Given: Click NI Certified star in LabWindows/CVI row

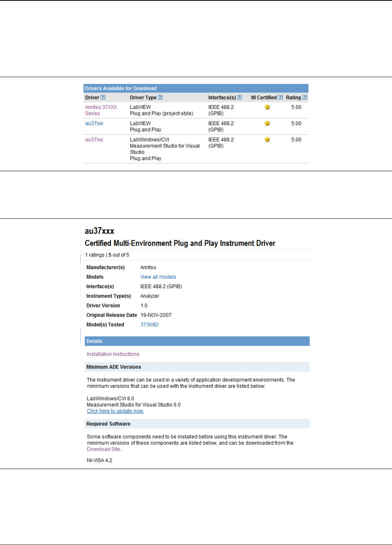Looking at the screenshot, I should click(x=267, y=140).
